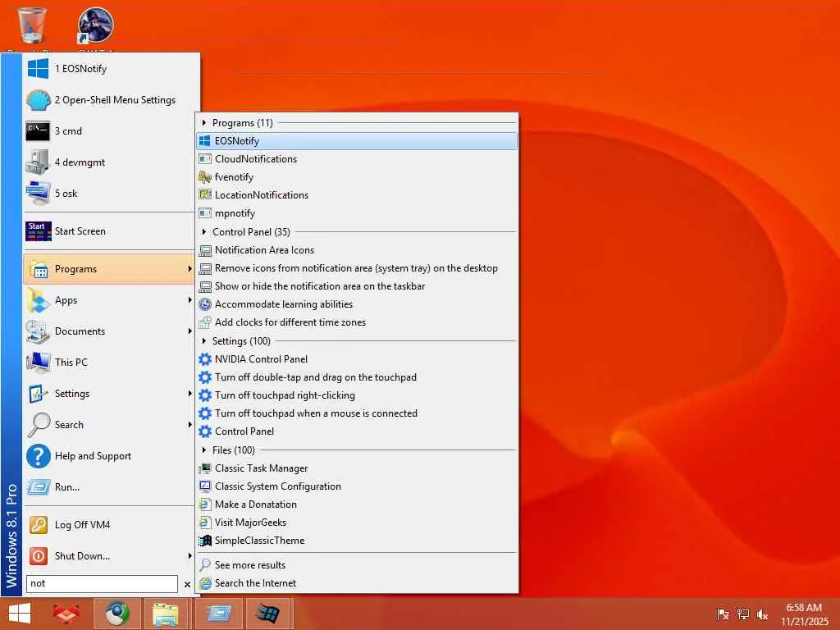
Task: Open devmgmt from recent items
Action: (x=109, y=162)
